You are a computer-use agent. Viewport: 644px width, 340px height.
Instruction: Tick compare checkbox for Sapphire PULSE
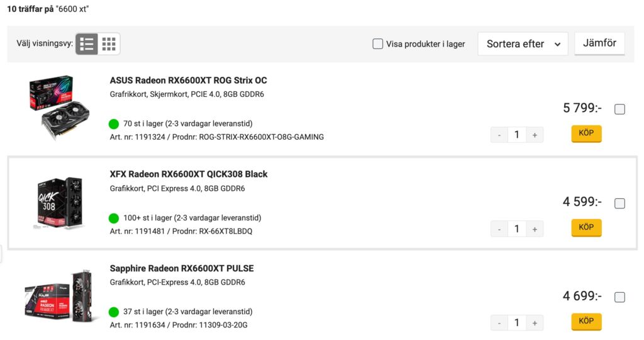(x=619, y=297)
